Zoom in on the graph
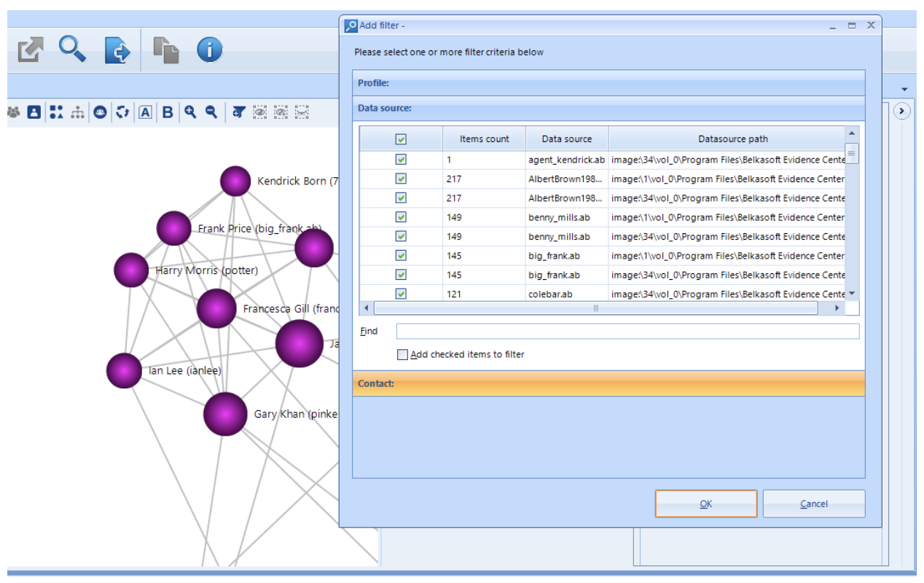Viewport: 924px width, 583px height. point(190,112)
